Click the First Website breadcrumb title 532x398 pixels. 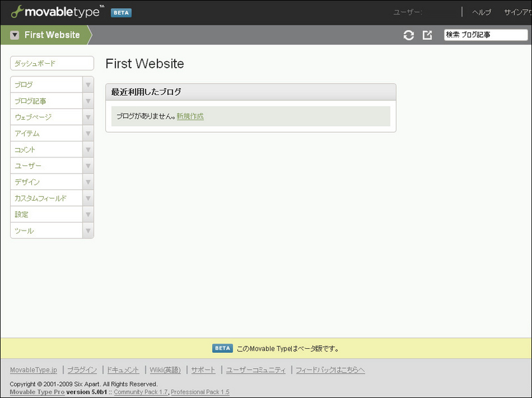(52, 35)
